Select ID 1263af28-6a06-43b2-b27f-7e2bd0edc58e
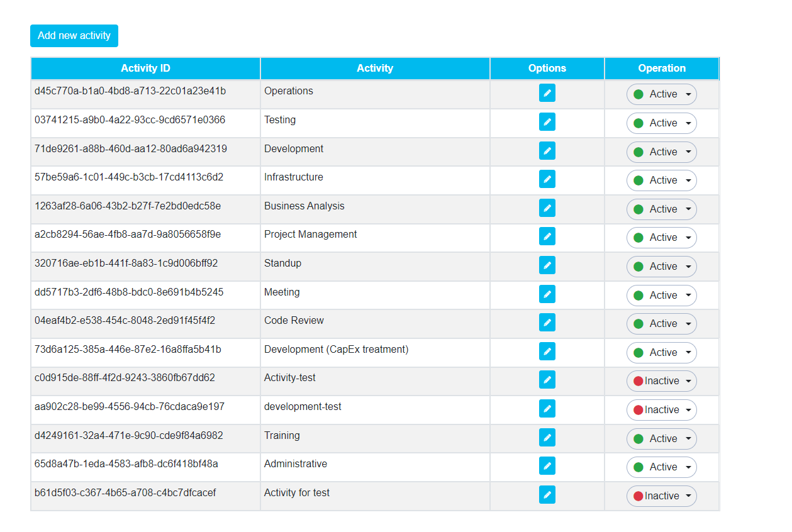This screenshot has width=792, height=532. [128, 206]
